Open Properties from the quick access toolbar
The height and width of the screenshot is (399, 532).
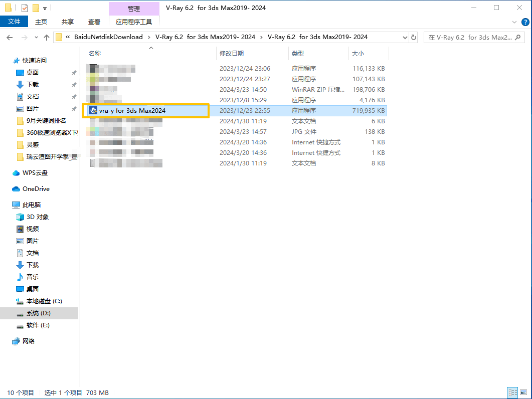[x=25, y=8]
